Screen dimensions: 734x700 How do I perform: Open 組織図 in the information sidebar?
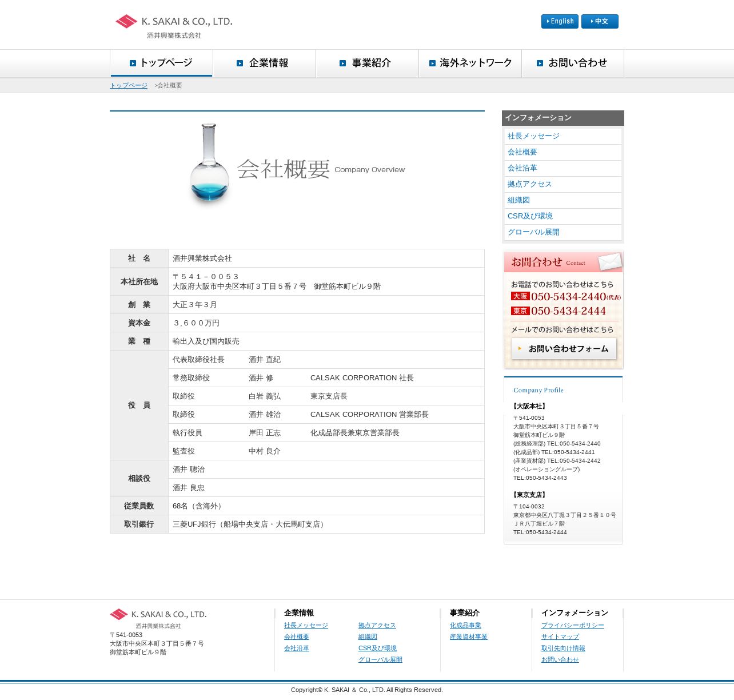518,200
